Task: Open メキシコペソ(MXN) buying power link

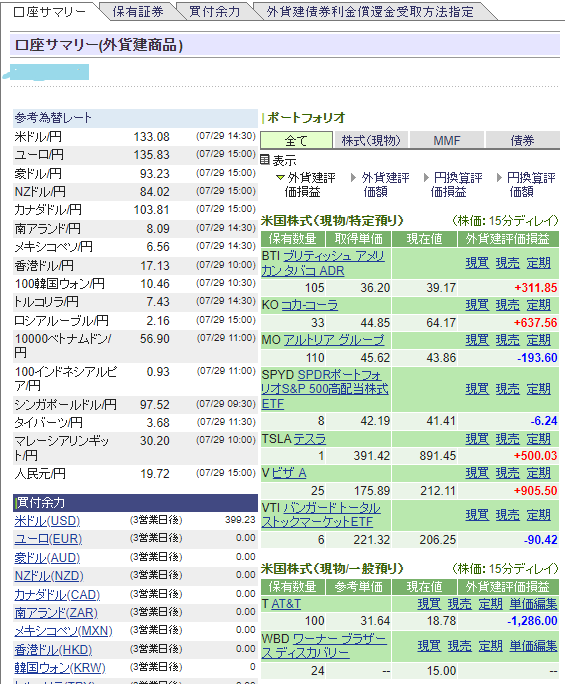Action: click(x=63, y=631)
